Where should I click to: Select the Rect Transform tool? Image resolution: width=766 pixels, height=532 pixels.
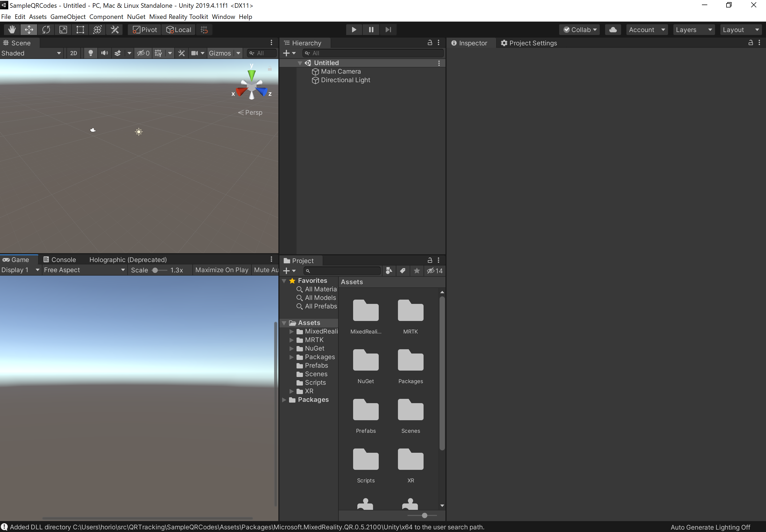tap(80, 30)
